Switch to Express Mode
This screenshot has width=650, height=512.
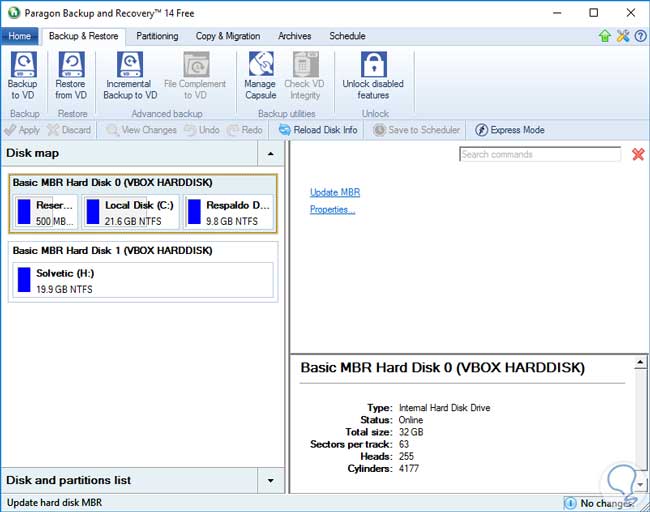(x=509, y=130)
